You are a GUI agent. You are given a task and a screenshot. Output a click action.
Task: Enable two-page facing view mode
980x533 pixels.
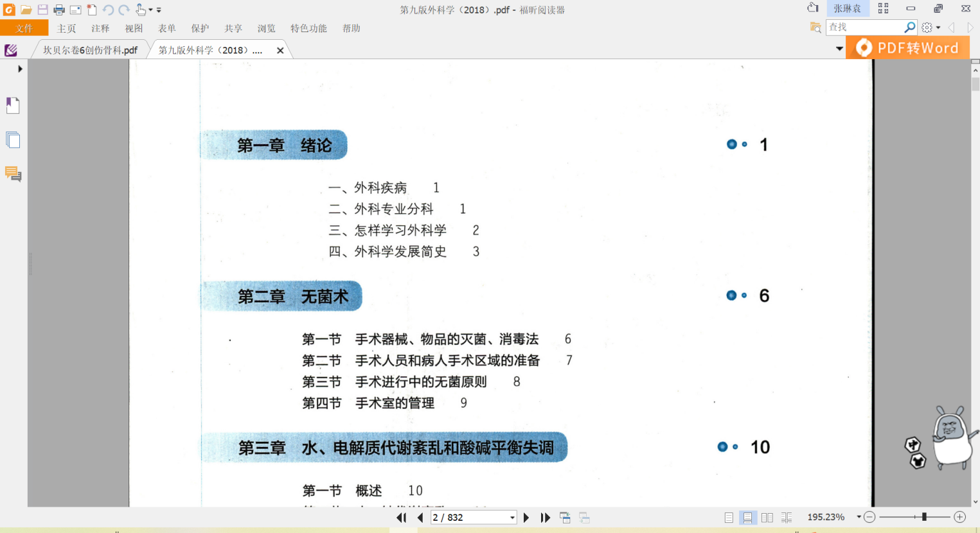[x=767, y=518]
